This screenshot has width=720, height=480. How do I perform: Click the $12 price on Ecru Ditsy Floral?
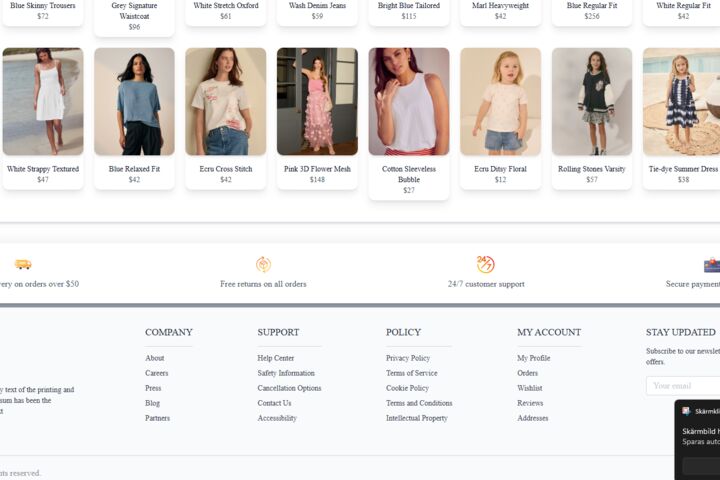[501, 180]
